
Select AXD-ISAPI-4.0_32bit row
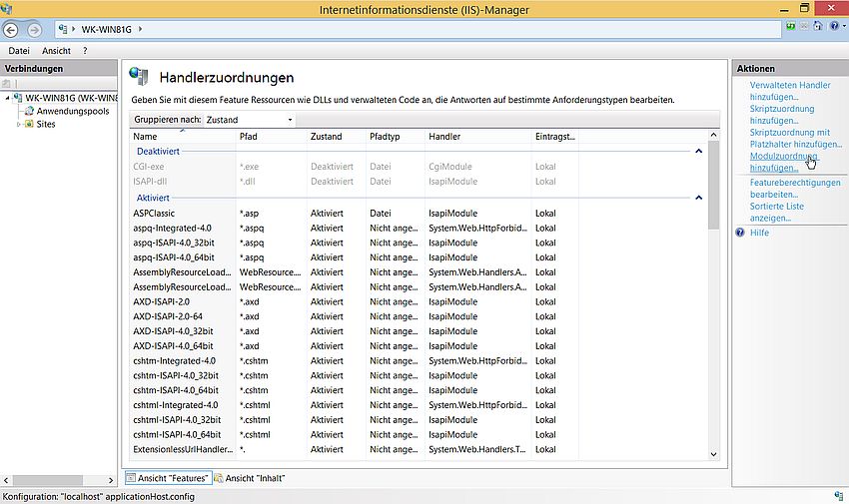pyautogui.click(x=355, y=331)
